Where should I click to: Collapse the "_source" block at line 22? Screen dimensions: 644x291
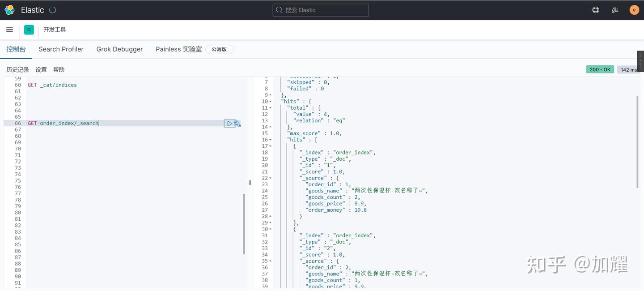[x=271, y=178]
